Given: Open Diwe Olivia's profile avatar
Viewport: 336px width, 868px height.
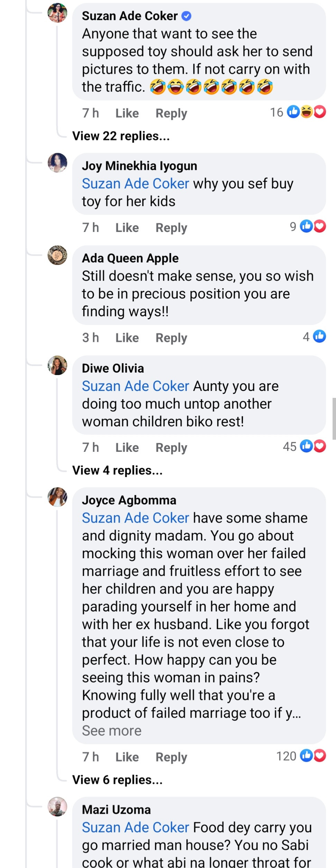Looking at the screenshot, I should point(57,365).
